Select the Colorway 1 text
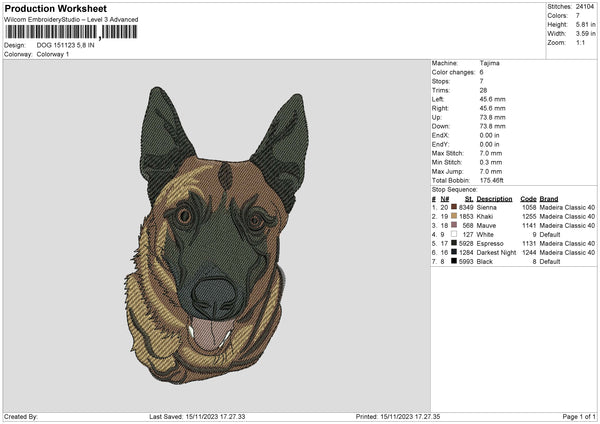 pos(53,52)
